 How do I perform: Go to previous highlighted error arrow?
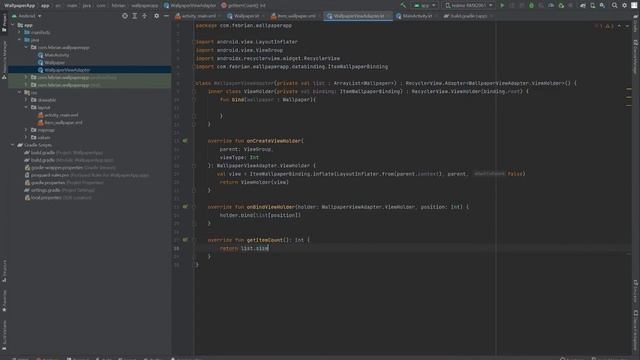(619, 26)
